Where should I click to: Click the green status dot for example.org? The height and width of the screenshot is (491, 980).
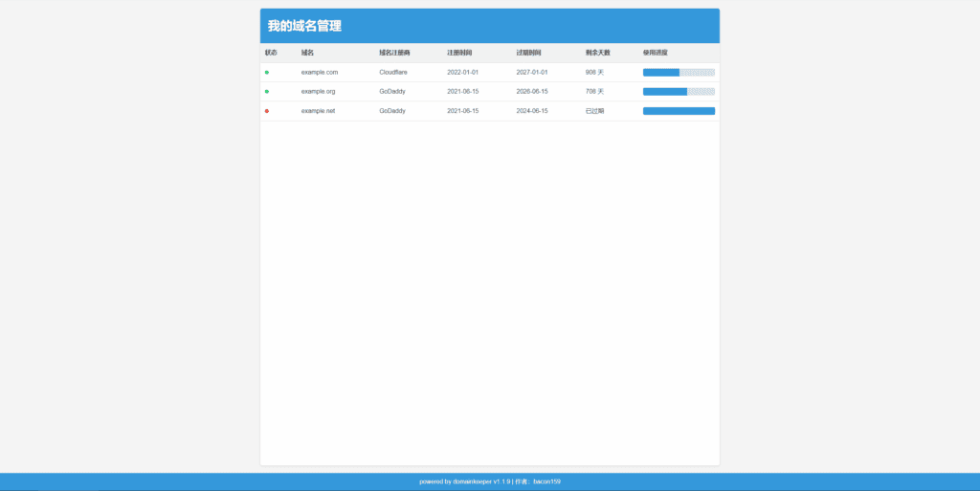point(267,92)
